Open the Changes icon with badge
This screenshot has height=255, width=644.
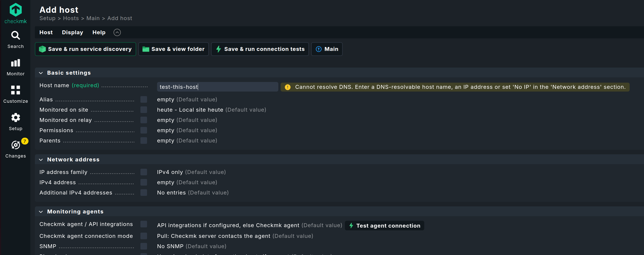click(16, 145)
